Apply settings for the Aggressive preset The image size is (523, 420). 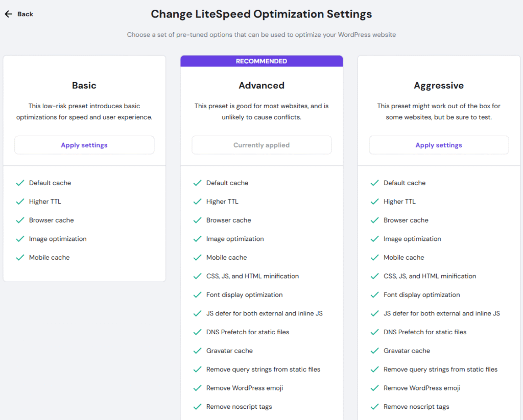click(x=439, y=145)
